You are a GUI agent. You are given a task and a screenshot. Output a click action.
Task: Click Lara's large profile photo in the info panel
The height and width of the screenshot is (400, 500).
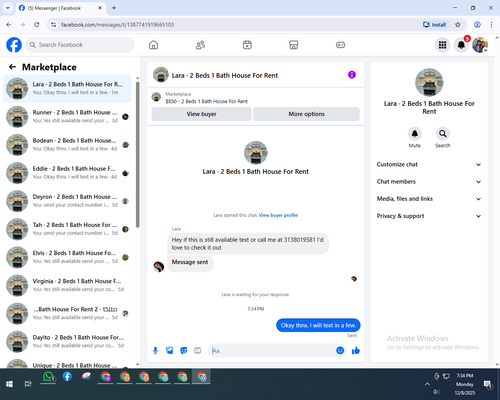coord(429,82)
